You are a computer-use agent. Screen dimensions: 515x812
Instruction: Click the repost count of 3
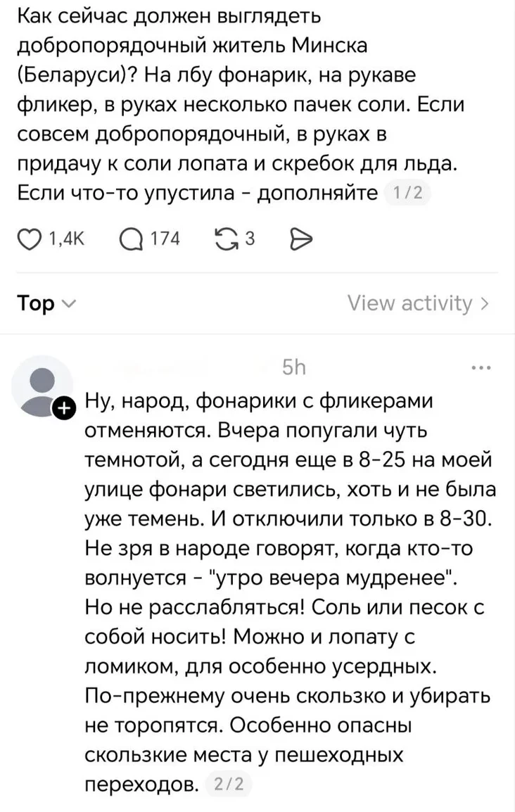click(249, 240)
